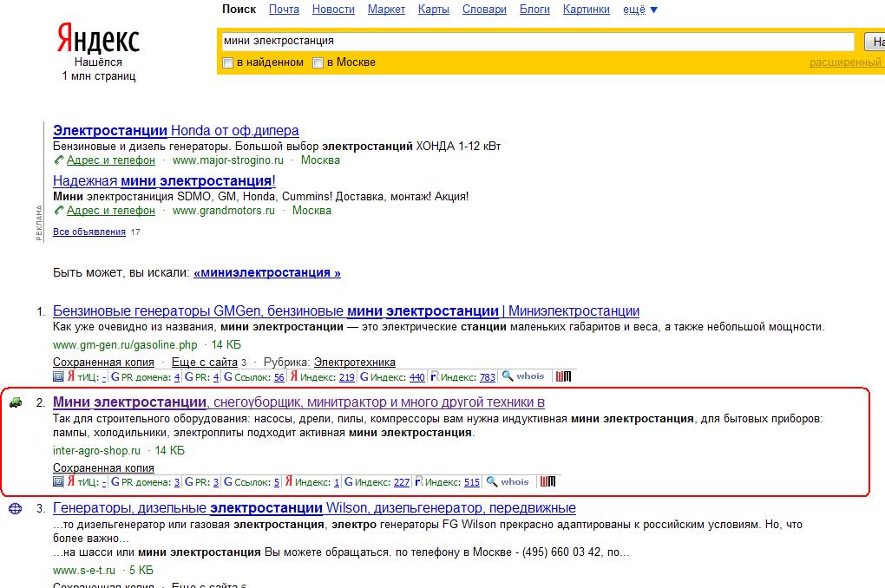This screenshot has height=588, width=885.
Task: Click the Яндекс logo
Action: 98,39
